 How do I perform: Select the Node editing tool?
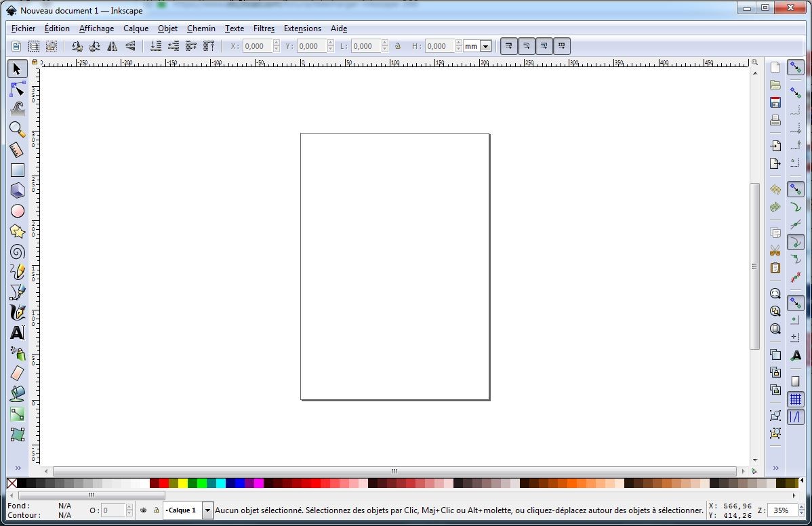[x=17, y=88]
